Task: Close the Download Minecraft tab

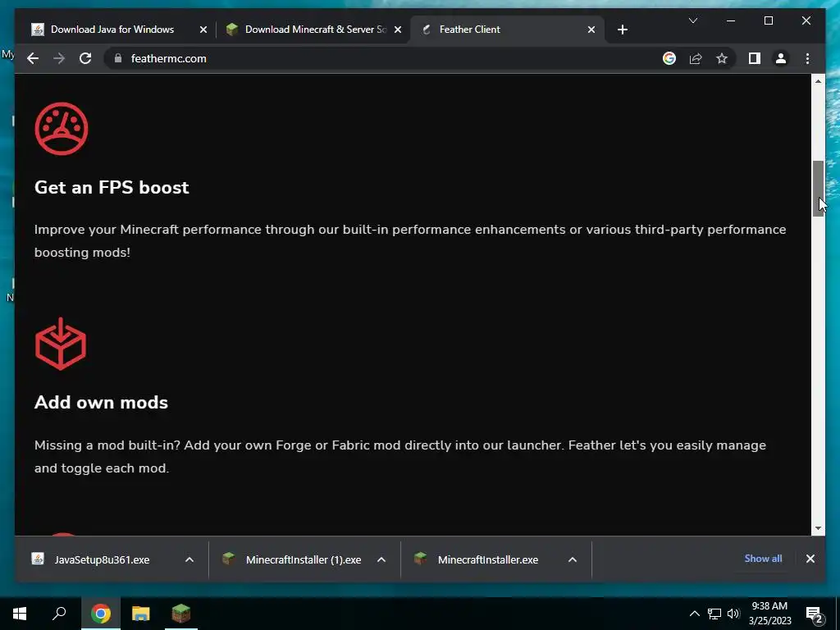Action: click(x=398, y=30)
